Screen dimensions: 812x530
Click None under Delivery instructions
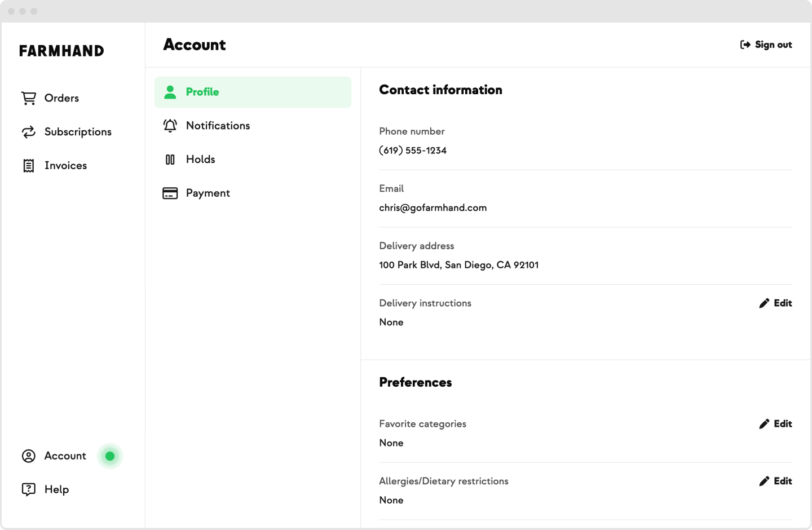(x=391, y=323)
